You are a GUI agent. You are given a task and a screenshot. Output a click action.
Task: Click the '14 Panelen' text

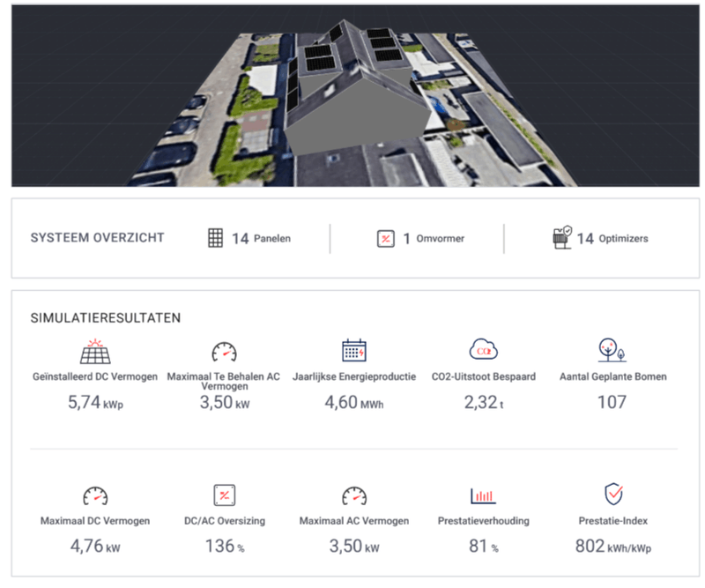click(x=261, y=238)
